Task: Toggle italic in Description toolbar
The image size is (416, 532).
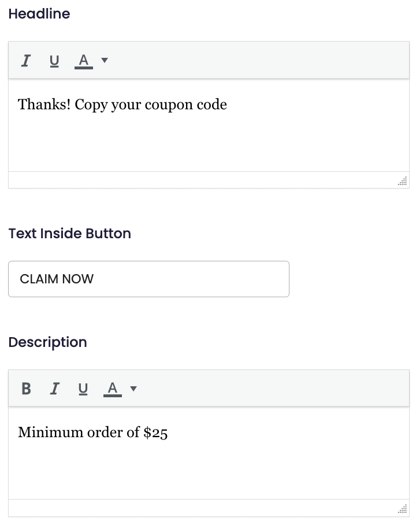Action: click(x=54, y=389)
